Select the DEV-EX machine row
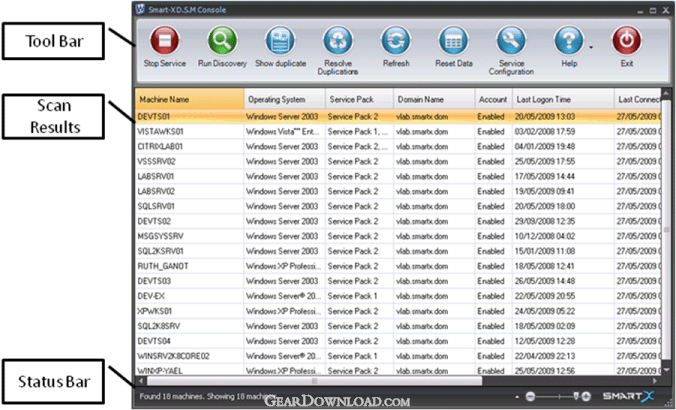The width and height of the screenshot is (676, 410). pyautogui.click(x=398, y=296)
